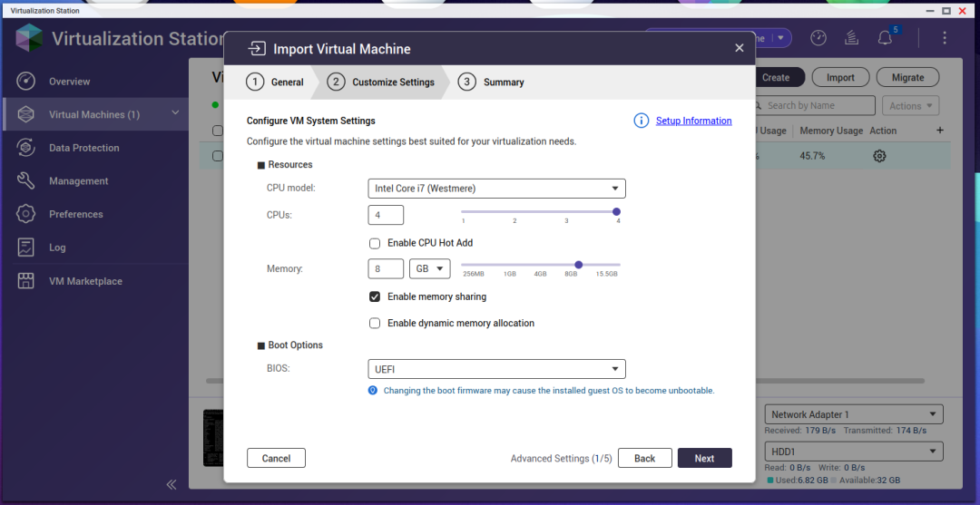The image size is (980, 505).
Task: Open the Network Adapter 1 dropdown
Action: point(853,413)
